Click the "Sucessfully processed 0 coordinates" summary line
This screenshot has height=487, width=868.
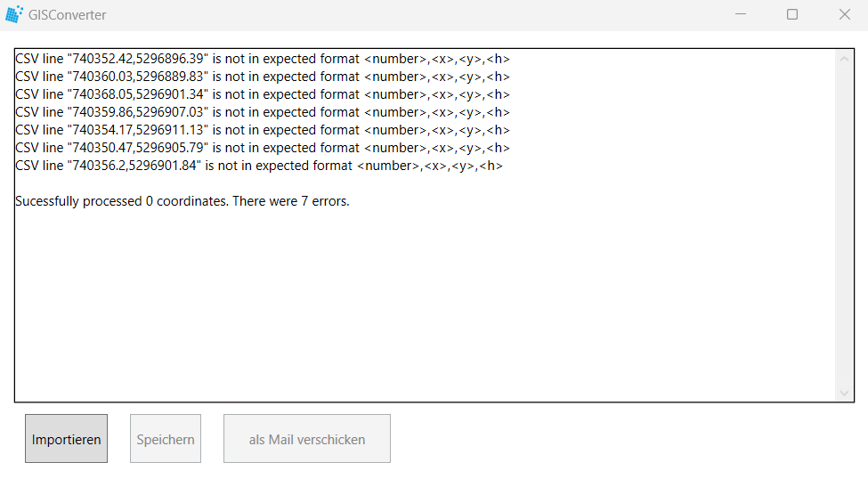183,201
